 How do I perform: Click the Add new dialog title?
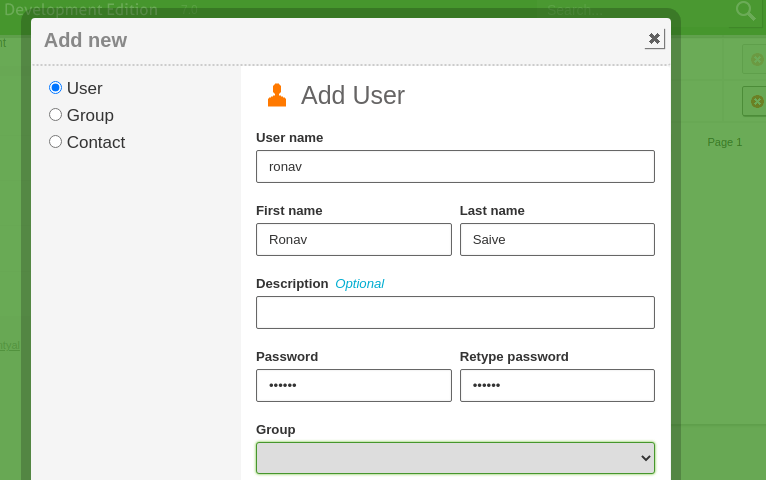[x=85, y=40]
